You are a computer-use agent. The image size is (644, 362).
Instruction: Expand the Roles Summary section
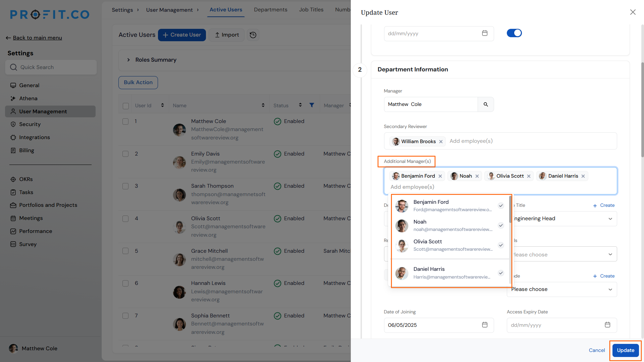(128, 60)
